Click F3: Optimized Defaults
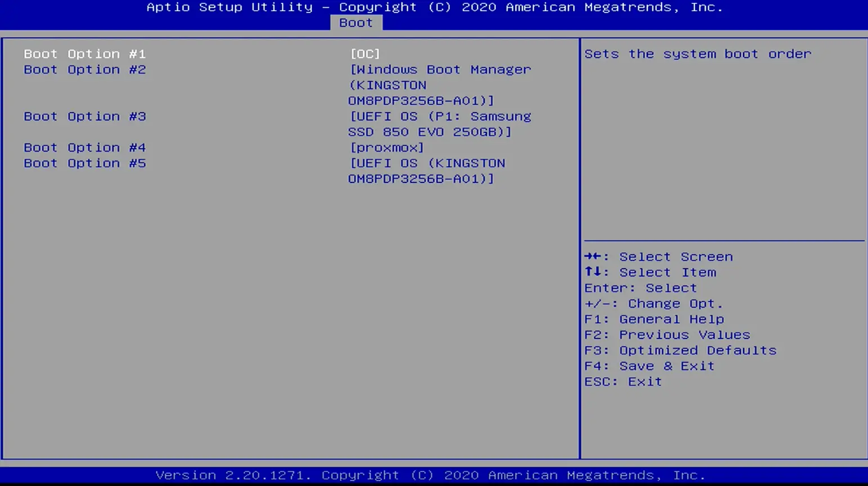 tap(679, 351)
